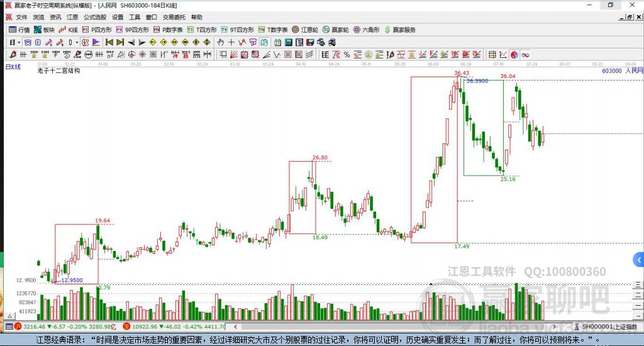
Task: Click the red infinity symbol icon
Action: click(525, 55)
